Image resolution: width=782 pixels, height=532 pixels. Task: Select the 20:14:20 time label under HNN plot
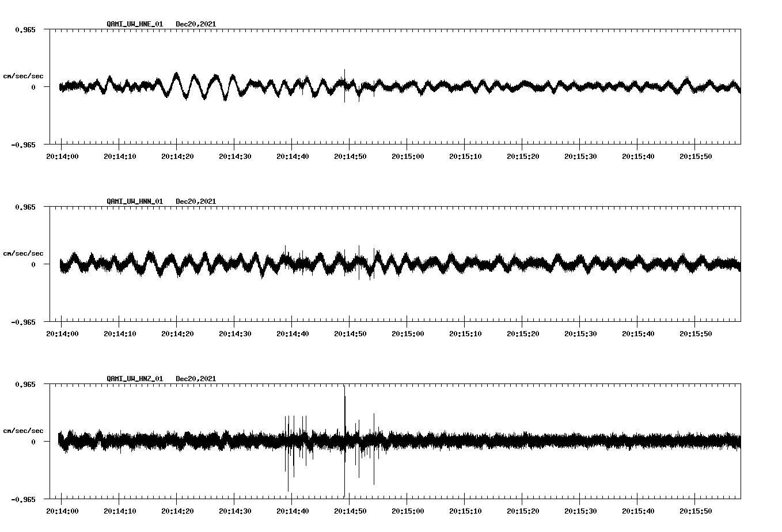click(x=177, y=334)
